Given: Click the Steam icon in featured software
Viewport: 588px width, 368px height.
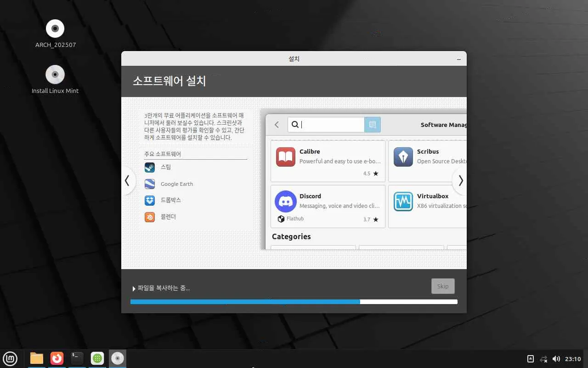Looking at the screenshot, I should (x=150, y=167).
